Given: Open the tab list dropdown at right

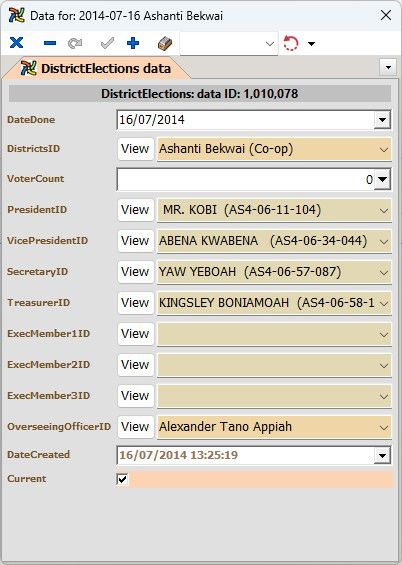Looking at the screenshot, I should [388, 67].
